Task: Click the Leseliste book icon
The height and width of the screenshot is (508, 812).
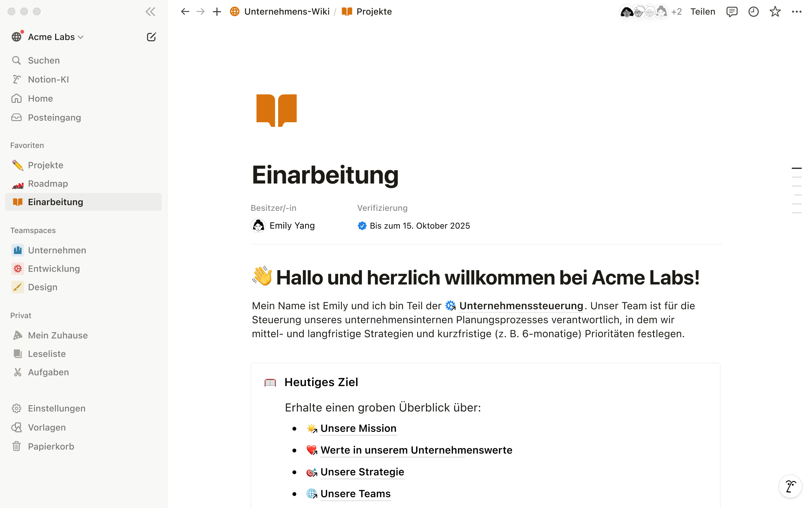Action: tap(17, 354)
